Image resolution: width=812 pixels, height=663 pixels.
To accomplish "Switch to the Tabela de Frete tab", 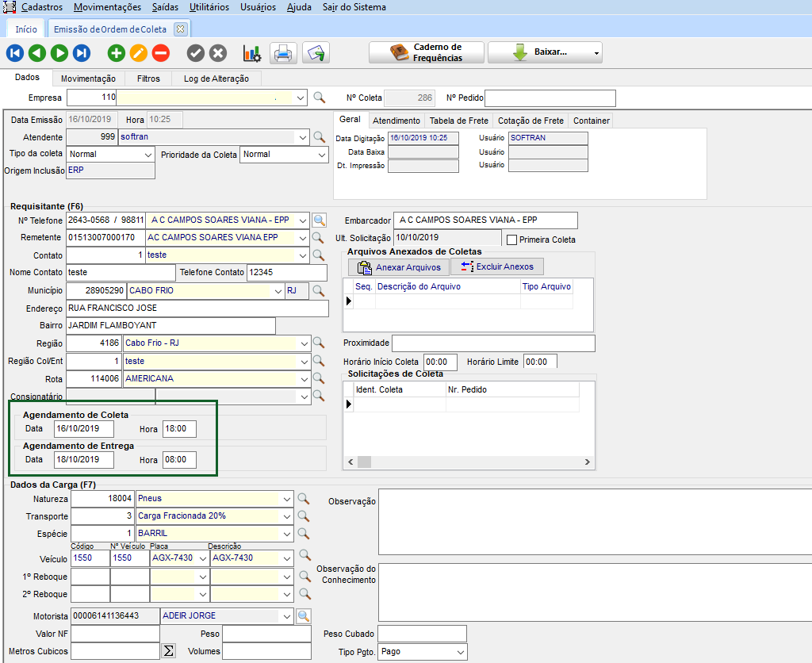I will pyautogui.click(x=458, y=121).
